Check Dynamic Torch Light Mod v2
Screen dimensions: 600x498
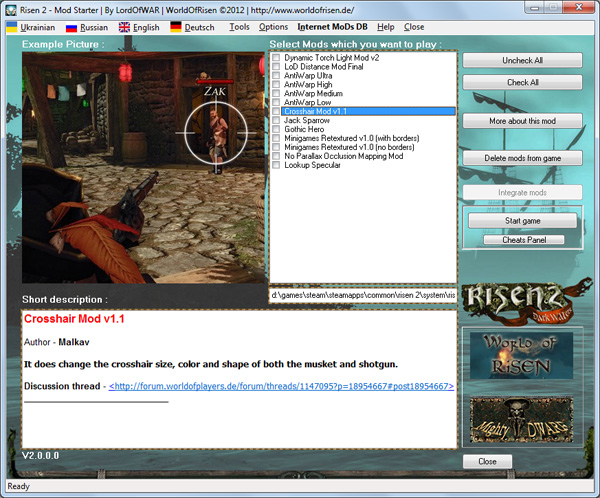(x=276, y=58)
